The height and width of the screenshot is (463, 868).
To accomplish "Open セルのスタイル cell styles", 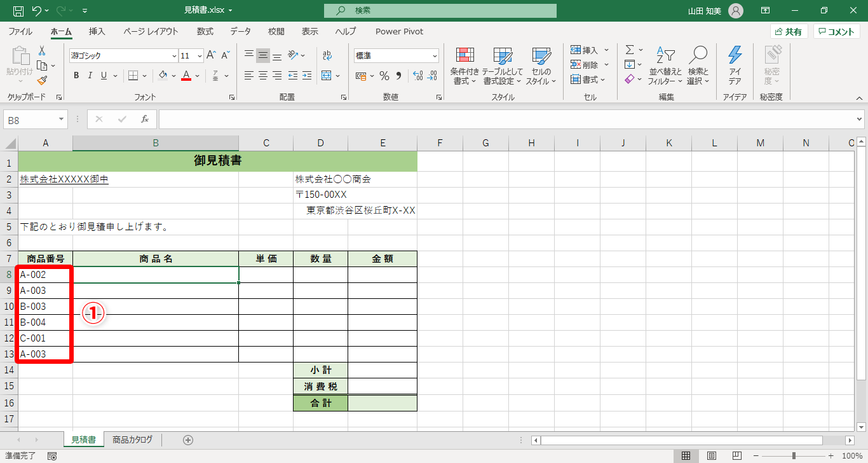I will point(541,65).
